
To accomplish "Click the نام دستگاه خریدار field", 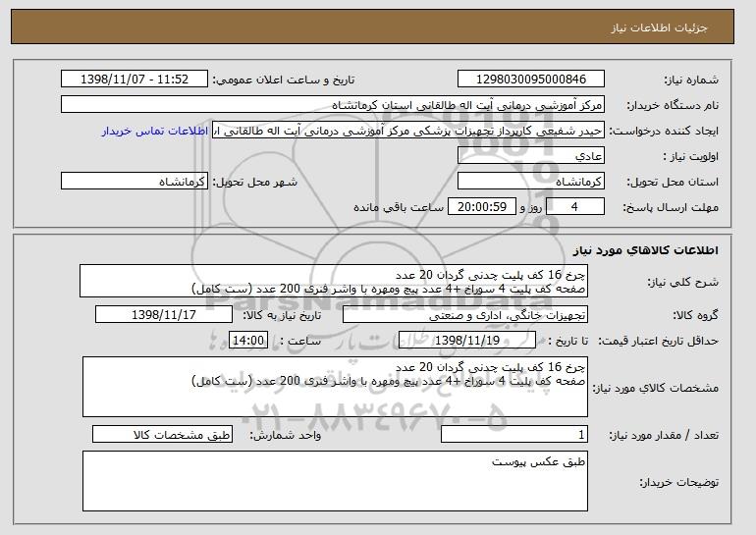I will pos(333,105).
